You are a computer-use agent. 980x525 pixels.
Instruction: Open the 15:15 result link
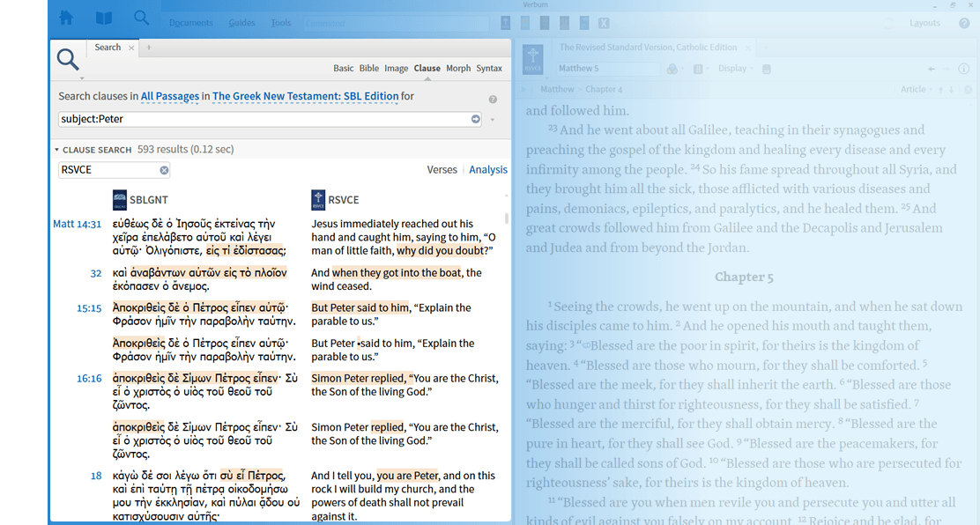[89, 308]
